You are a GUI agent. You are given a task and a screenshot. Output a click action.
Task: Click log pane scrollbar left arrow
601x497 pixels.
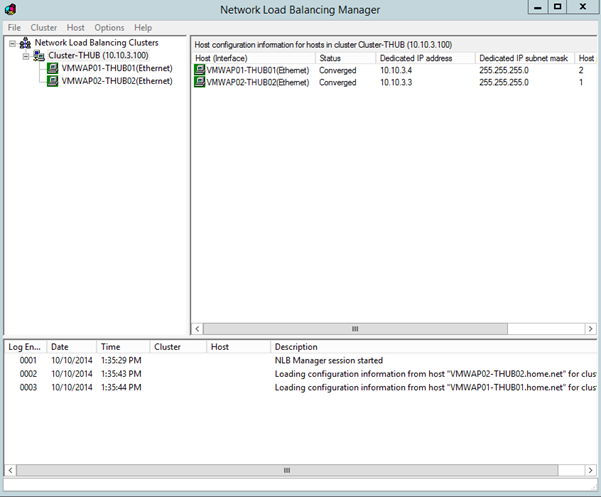tap(10, 470)
